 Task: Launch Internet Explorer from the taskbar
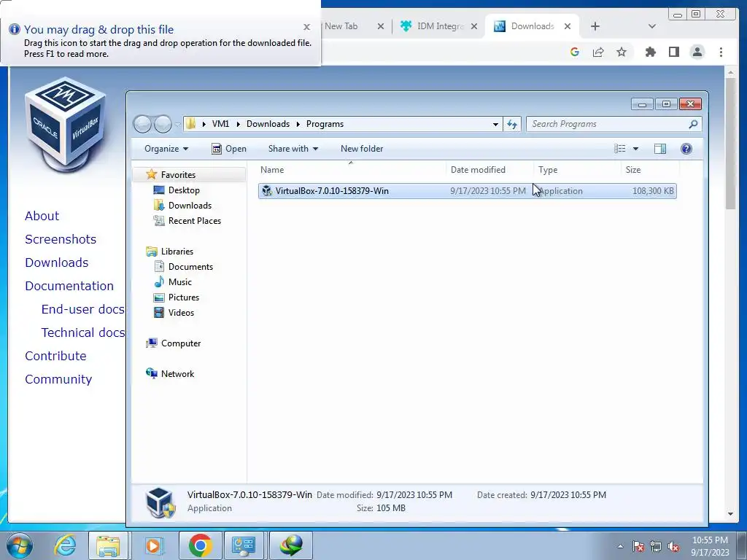click(x=65, y=545)
